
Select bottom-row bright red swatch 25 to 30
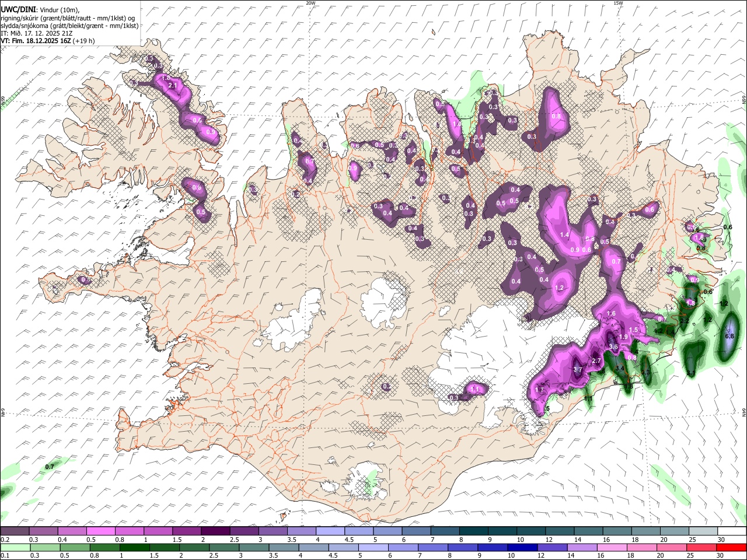(732, 547)
